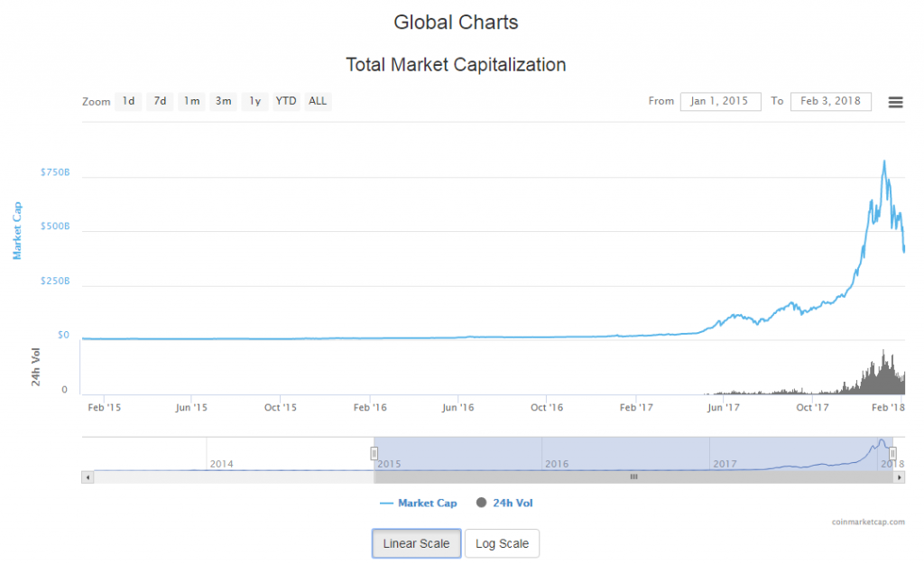Open the chart hamburger context menu
924x564 pixels.
coord(895,102)
